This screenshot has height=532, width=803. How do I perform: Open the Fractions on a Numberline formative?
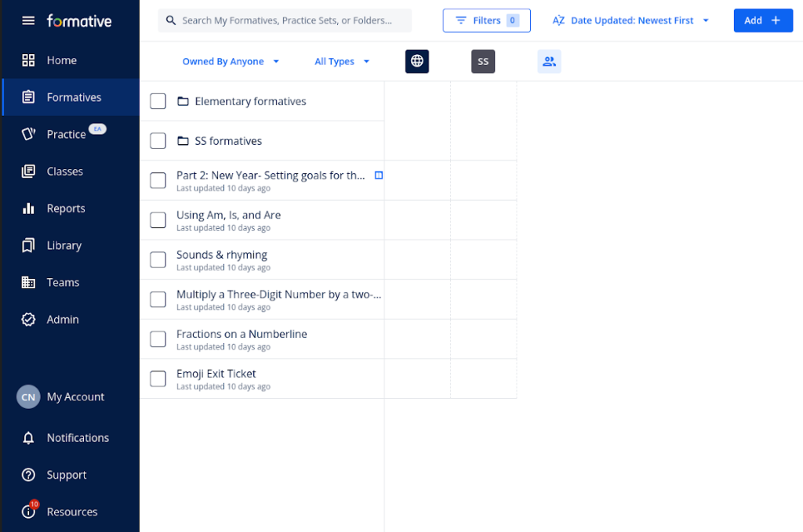242,335
